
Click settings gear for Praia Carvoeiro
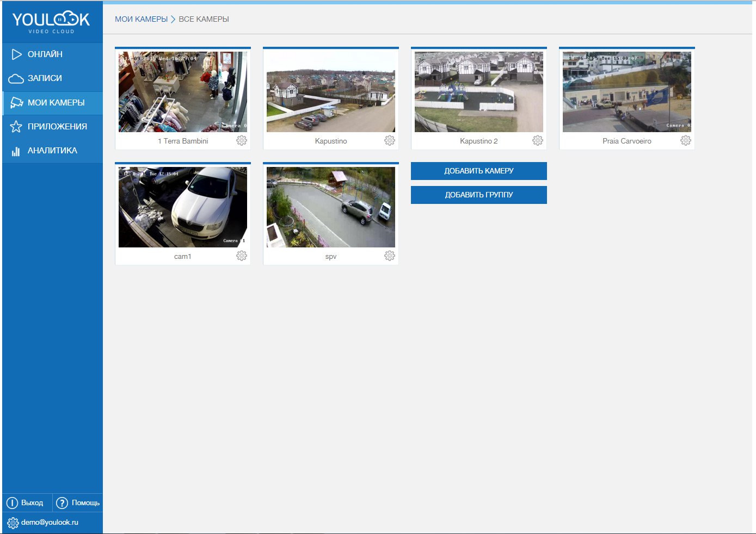(686, 141)
